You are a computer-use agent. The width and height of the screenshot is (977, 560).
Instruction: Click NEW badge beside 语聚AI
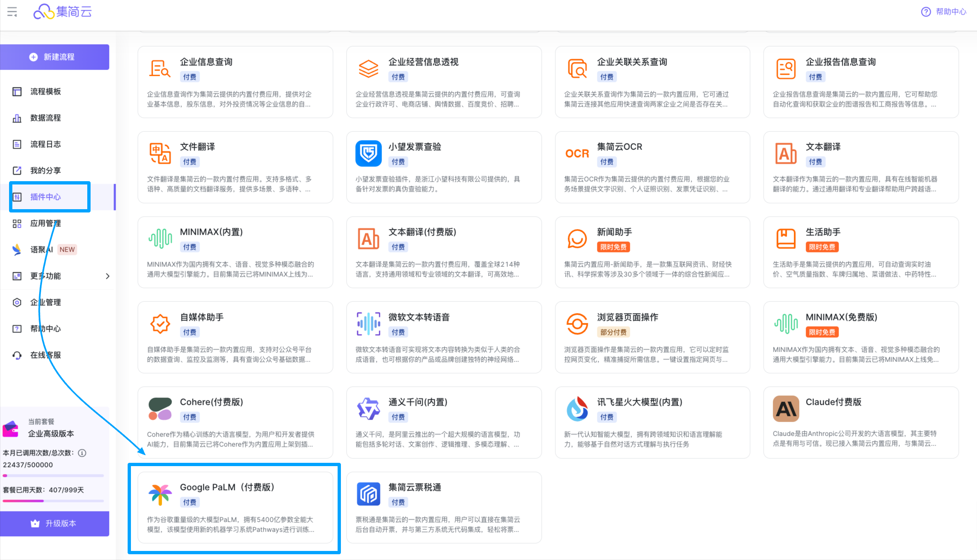point(67,250)
